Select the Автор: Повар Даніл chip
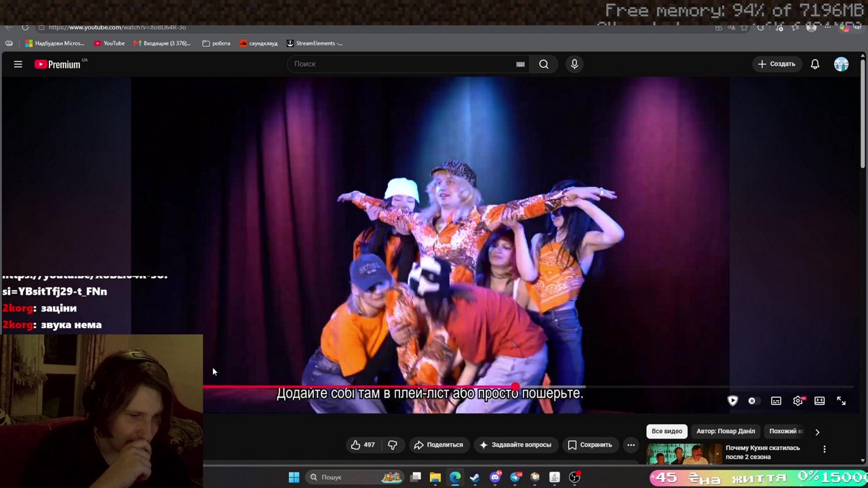The width and height of the screenshot is (868, 488). 726,431
